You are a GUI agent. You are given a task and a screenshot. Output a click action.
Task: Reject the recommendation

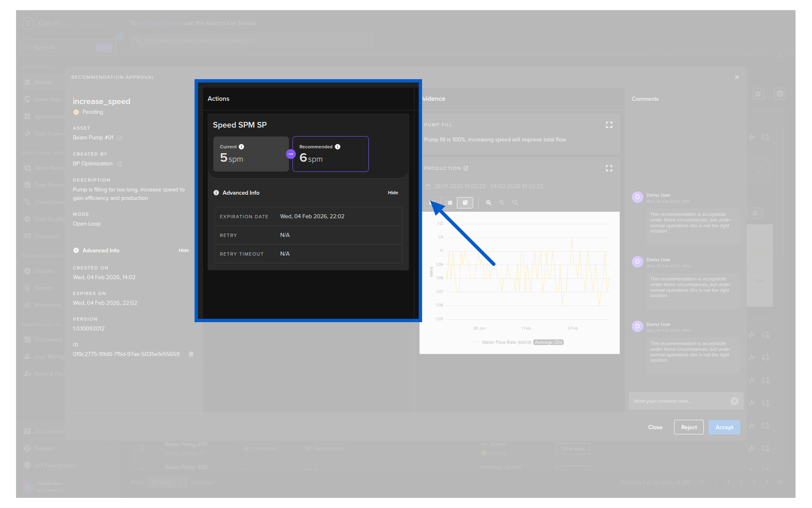coord(688,427)
